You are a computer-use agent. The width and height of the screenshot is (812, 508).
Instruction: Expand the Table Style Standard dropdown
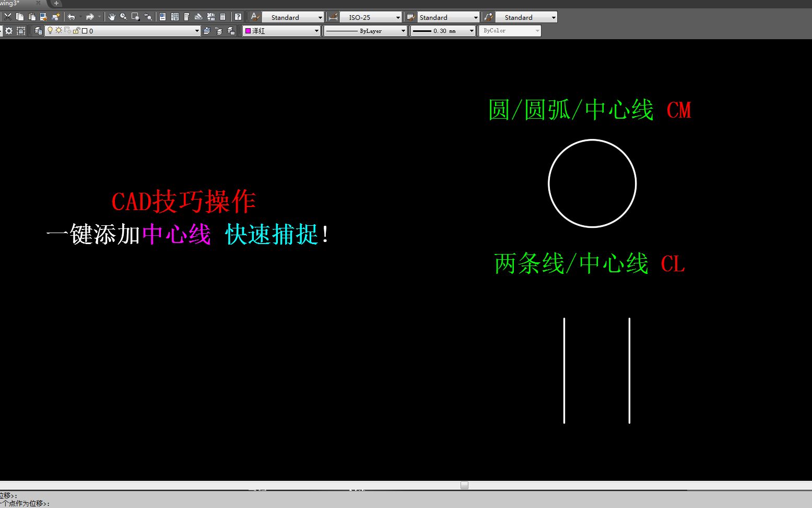point(476,17)
